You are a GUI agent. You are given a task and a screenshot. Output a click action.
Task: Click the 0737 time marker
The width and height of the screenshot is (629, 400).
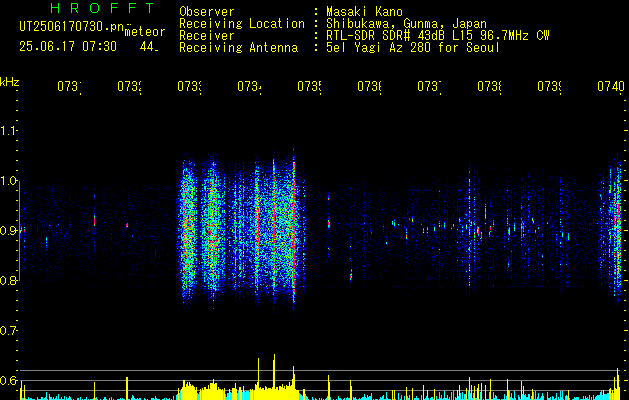(429, 86)
